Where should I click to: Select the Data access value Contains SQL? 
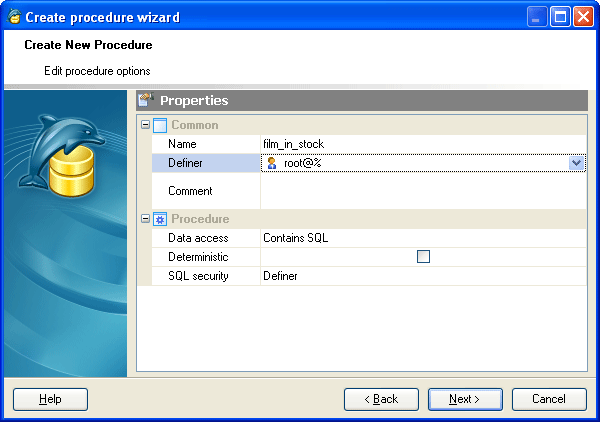point(423,238)
